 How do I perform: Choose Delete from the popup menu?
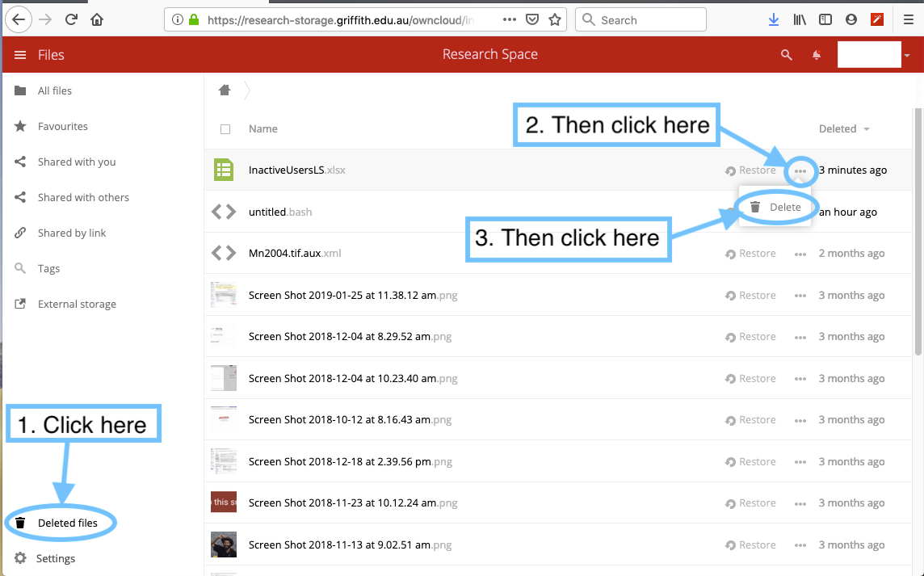[x=776, y=208]
